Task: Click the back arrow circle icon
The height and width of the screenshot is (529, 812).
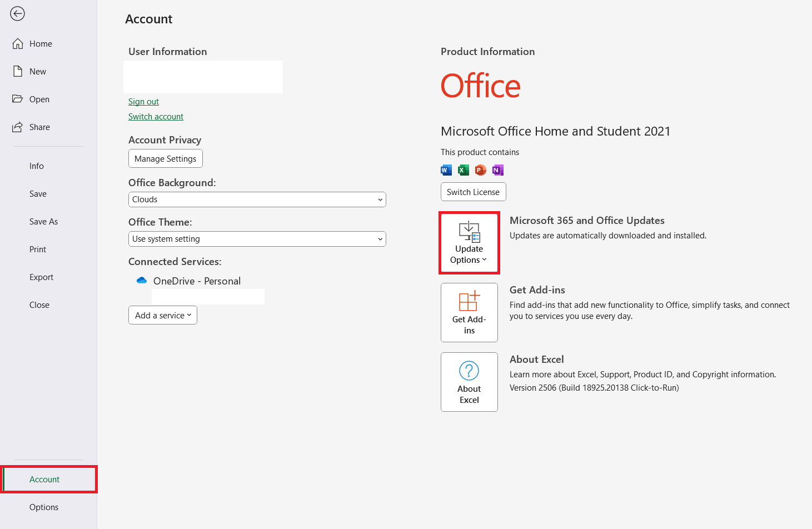Action: pos(17,13)
